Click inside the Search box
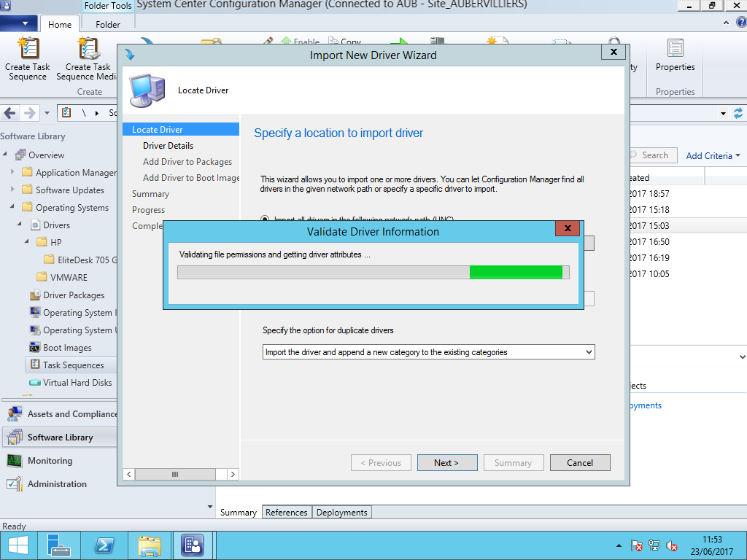747x560 pixels. click(653, 155)
